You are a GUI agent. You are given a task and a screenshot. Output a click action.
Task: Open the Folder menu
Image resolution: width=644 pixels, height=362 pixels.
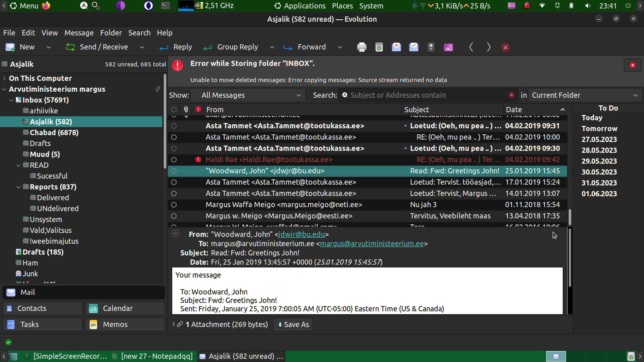pyautogui.click(x=111, y=33)
